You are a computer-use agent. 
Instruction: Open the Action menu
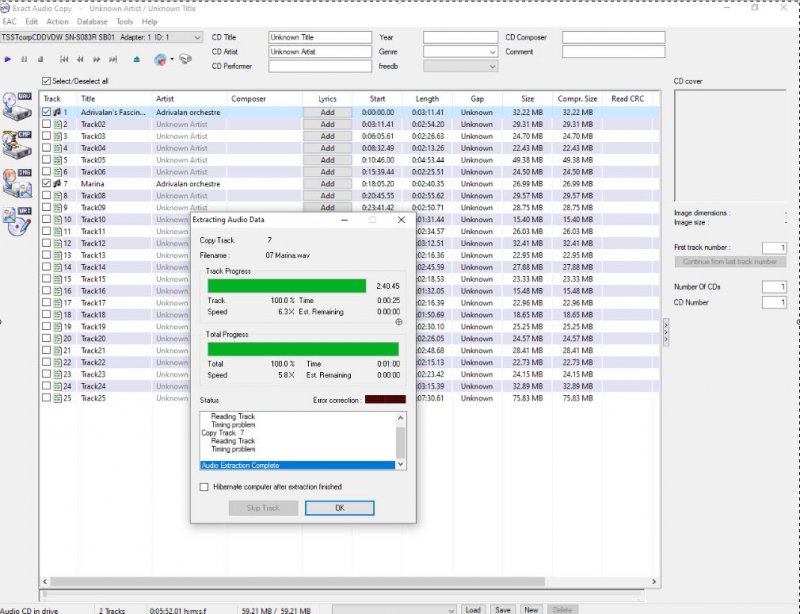[58, 21]
